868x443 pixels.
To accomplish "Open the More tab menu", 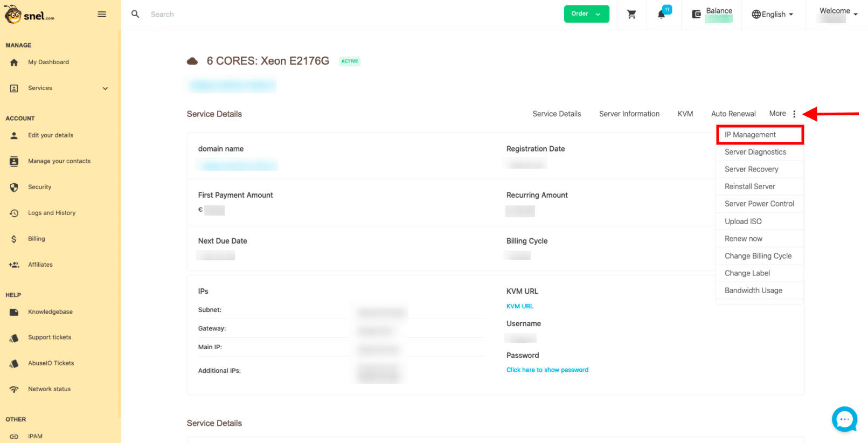I will (777, 114).
